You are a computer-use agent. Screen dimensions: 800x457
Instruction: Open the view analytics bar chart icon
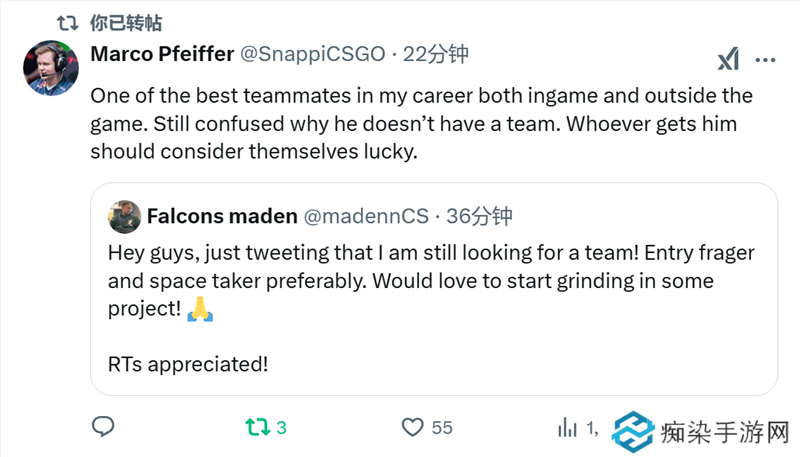tap(567, 427)
